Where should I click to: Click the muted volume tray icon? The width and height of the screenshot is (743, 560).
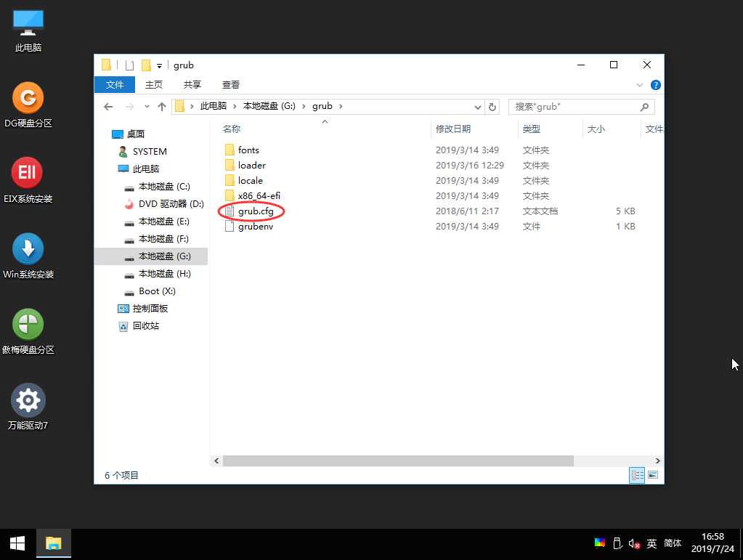point(635,543)
